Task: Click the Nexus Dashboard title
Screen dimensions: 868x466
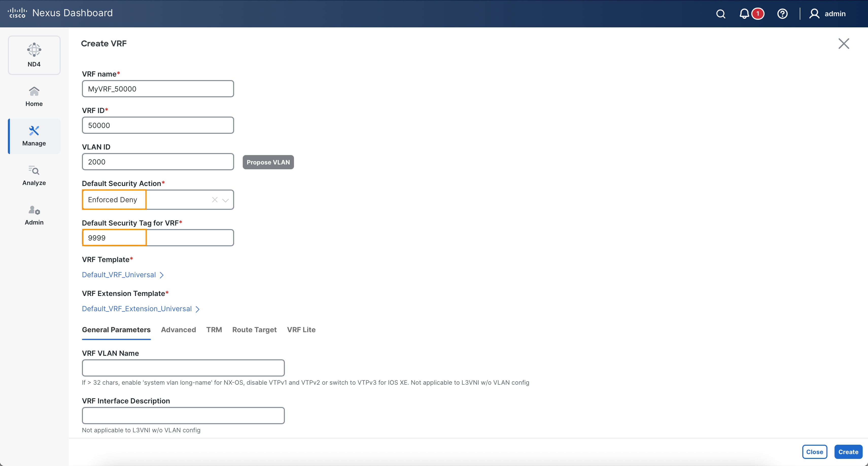Action: pos(73,13)
